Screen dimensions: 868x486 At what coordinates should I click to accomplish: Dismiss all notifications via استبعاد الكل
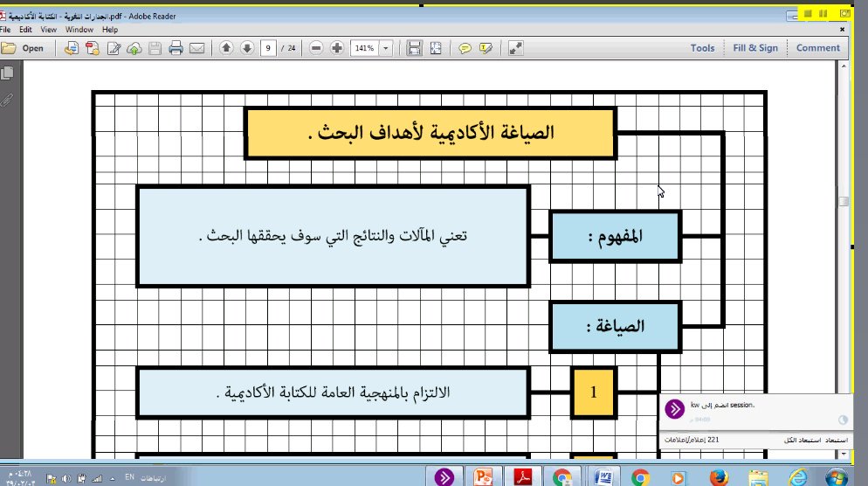coord(803,440)
